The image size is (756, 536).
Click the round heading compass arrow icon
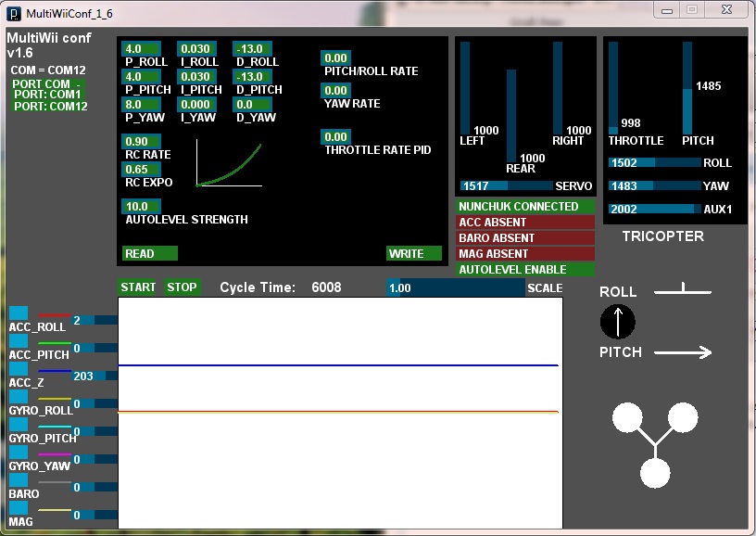click(618, 321)
